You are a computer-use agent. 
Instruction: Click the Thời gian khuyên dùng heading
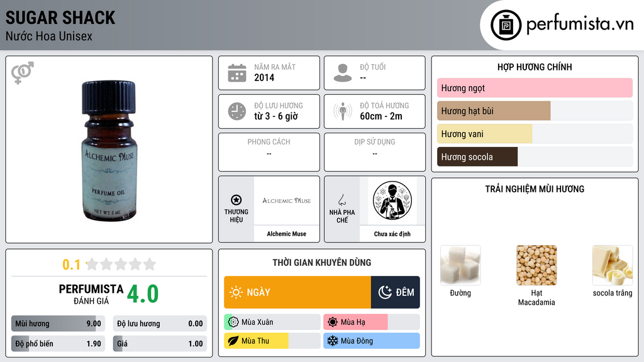coord(322,263)
